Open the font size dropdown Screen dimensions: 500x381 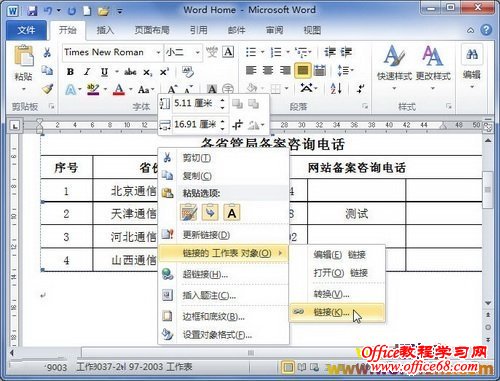click(x=197, y=52)
